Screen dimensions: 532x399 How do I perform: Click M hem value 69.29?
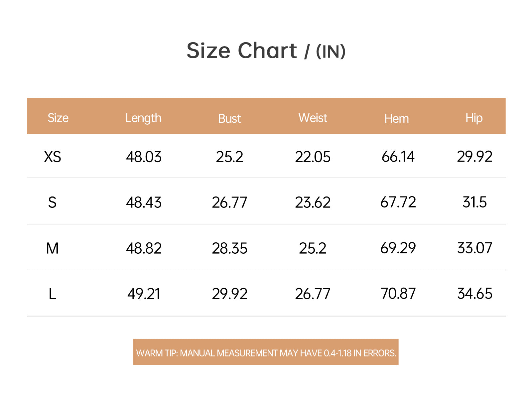tap(398, 248)
